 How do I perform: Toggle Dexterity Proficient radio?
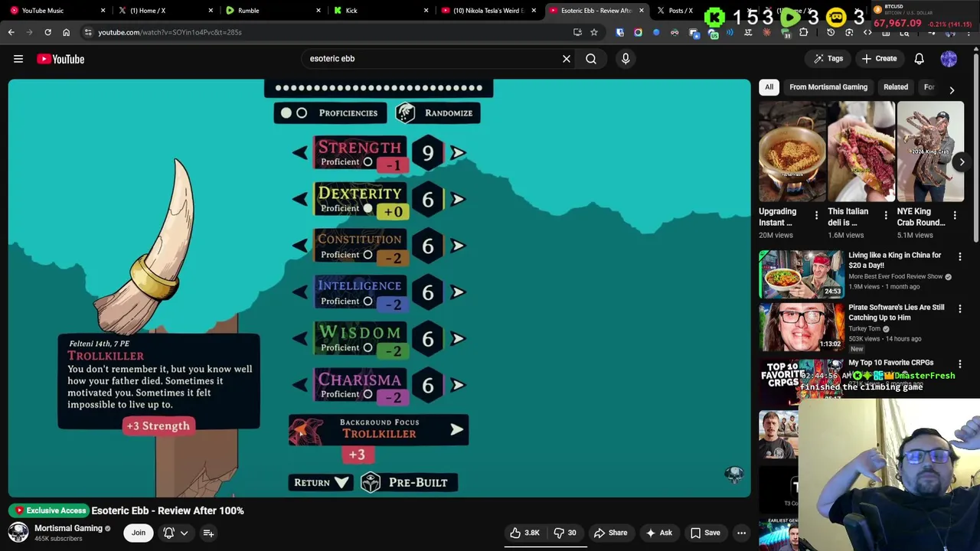367,208
